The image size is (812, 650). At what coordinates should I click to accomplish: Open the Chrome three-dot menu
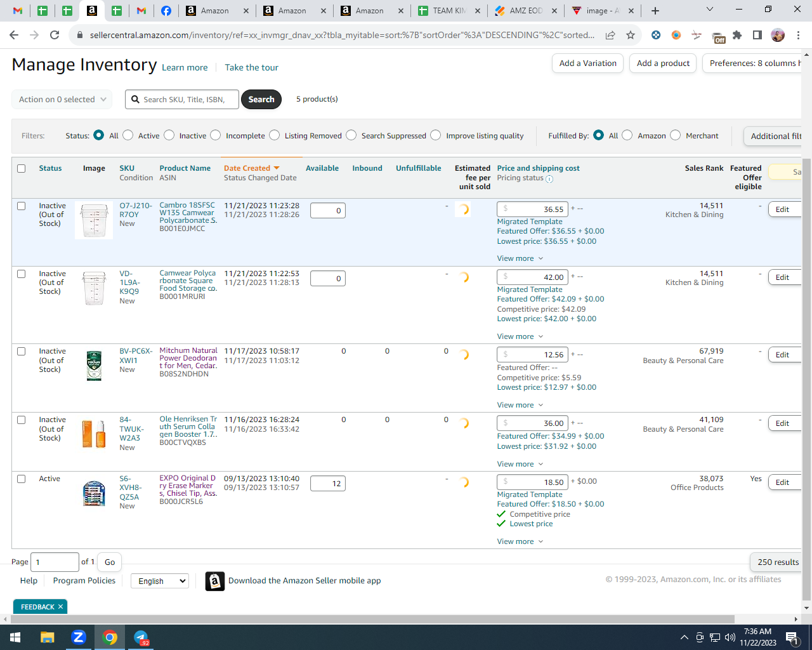(x=798, y=35)
